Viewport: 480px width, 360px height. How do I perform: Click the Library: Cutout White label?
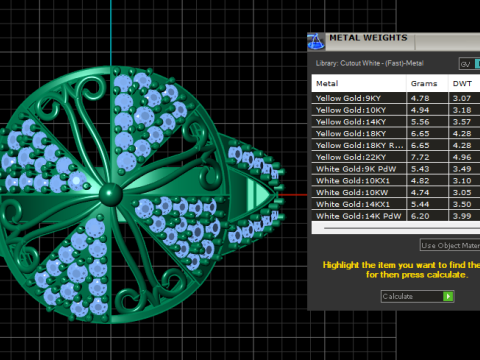tap(370, 63)
